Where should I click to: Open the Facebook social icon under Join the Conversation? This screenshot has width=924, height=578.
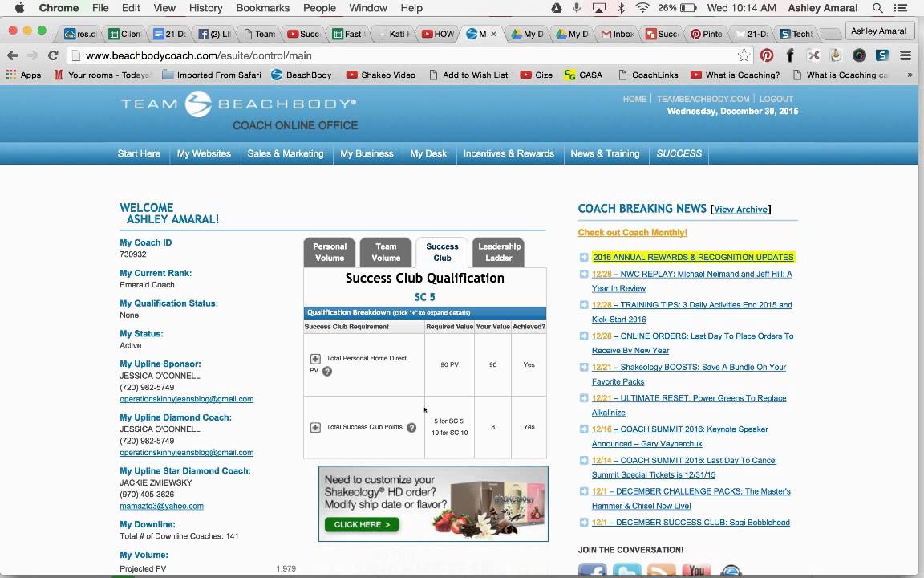pyautogui.click(x=592, y=570)
